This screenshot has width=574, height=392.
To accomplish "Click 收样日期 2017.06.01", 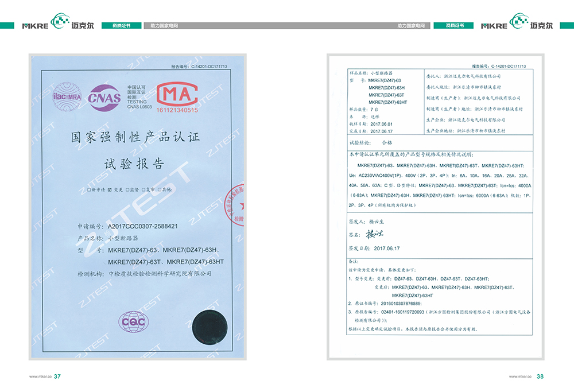I will [x=371, y=124].
